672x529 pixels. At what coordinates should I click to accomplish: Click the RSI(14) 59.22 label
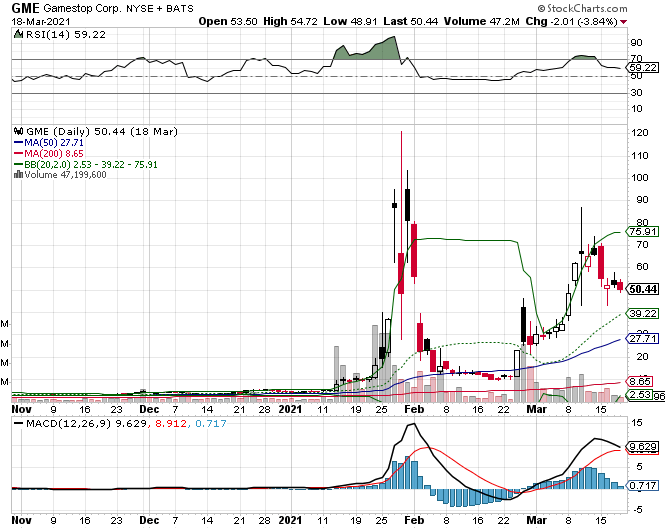point(66,35)
